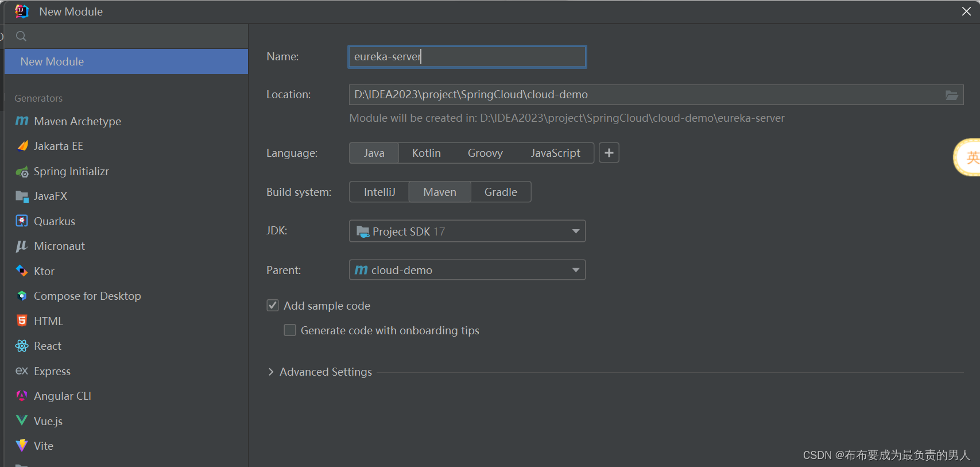Click the IntelliJ IDEA logo in title bar
The image size is (980, 467).
tap(22, 11)
